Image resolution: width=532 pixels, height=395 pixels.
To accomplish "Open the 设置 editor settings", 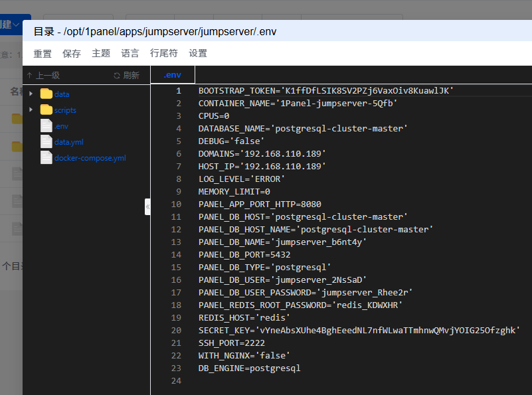I will click(198, 54).
